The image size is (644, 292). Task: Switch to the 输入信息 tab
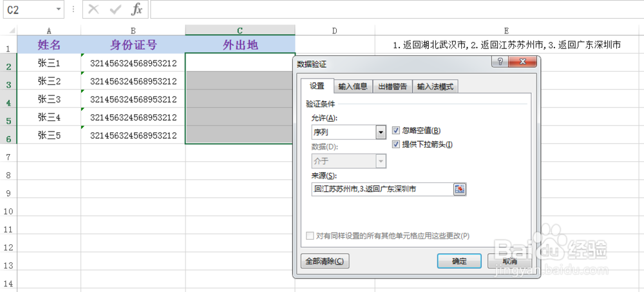[353, 86]
